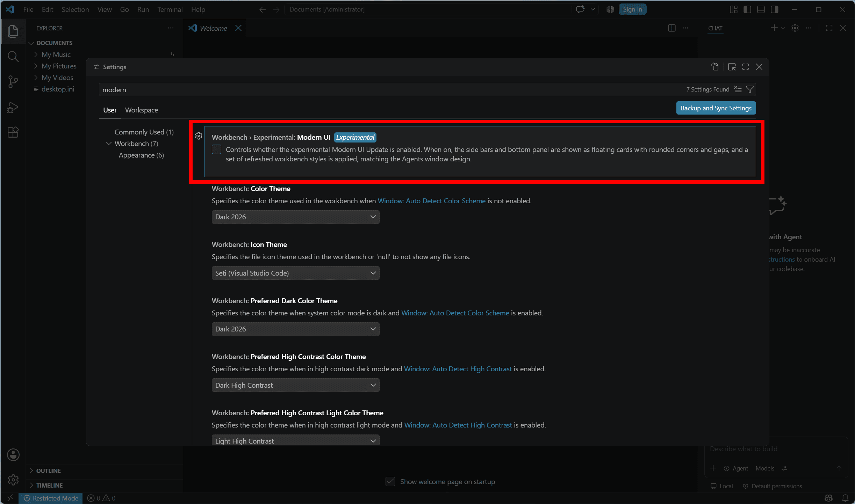Select Commonly Used (1) in settings tree
Screen dimensions: 855x504
tap(144, 132)
